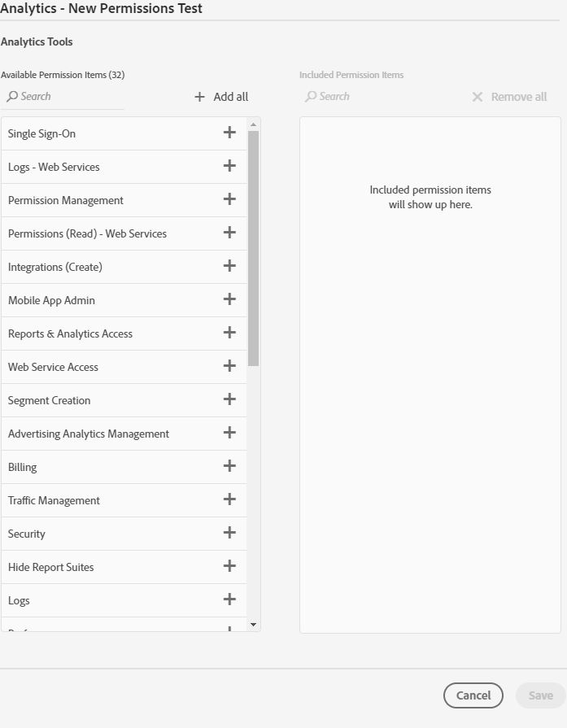
Task: Click plus next to Hide Report Suites
Action: [229, 566]
